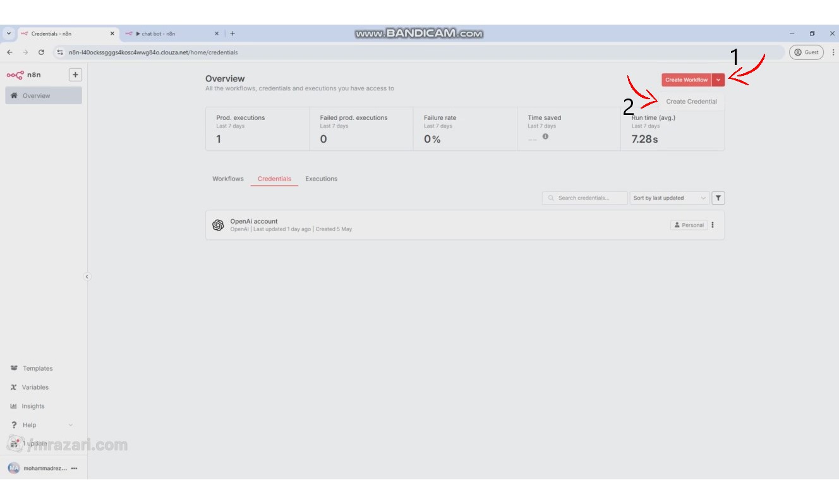
Task: Click the plus icon beside n8n logo
Action: coord(75,75)
